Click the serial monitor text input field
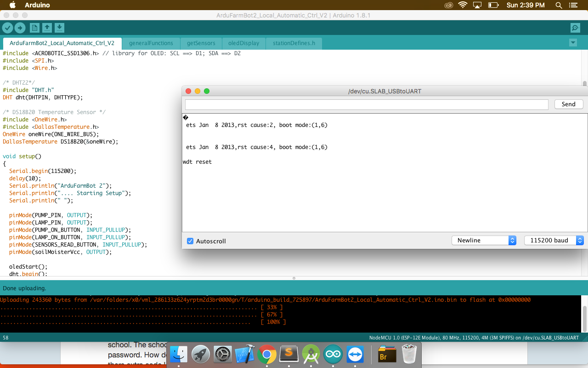The height and width of the screenshot is (368, 588). [x=367, y=104]
